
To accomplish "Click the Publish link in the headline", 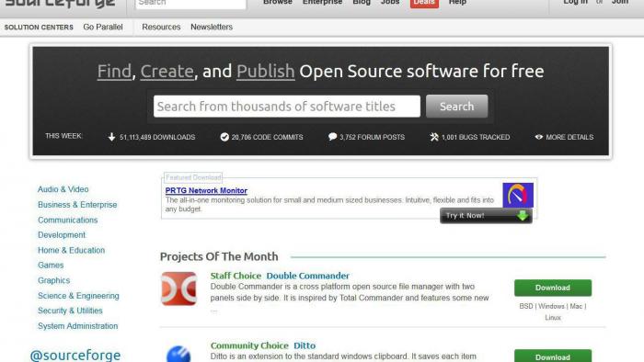I will tap(265, 72).
